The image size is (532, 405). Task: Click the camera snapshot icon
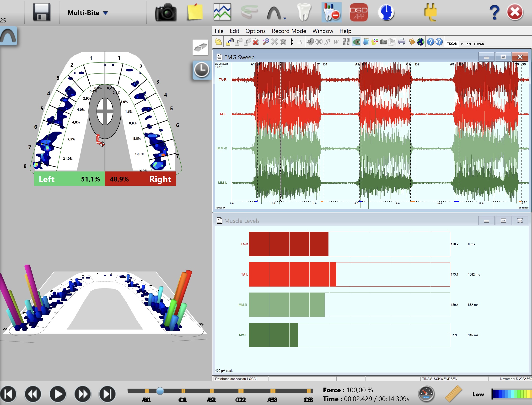point(166,12)
